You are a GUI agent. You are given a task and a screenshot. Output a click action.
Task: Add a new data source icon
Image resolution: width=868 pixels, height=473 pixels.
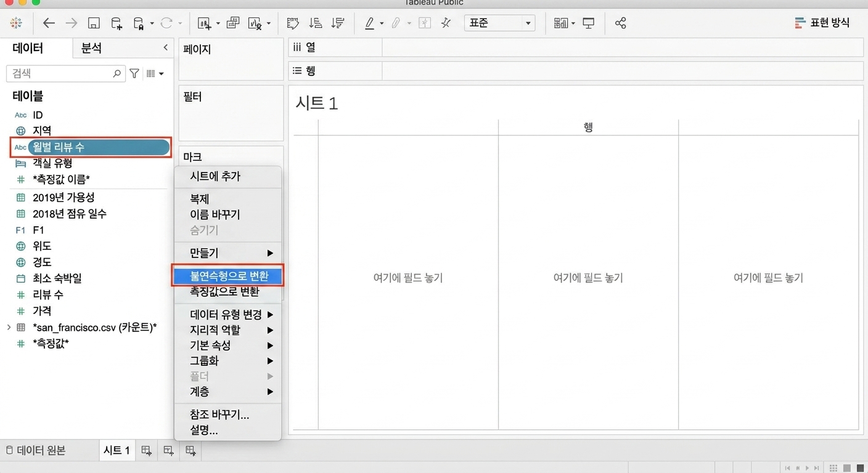click(117, 23)
